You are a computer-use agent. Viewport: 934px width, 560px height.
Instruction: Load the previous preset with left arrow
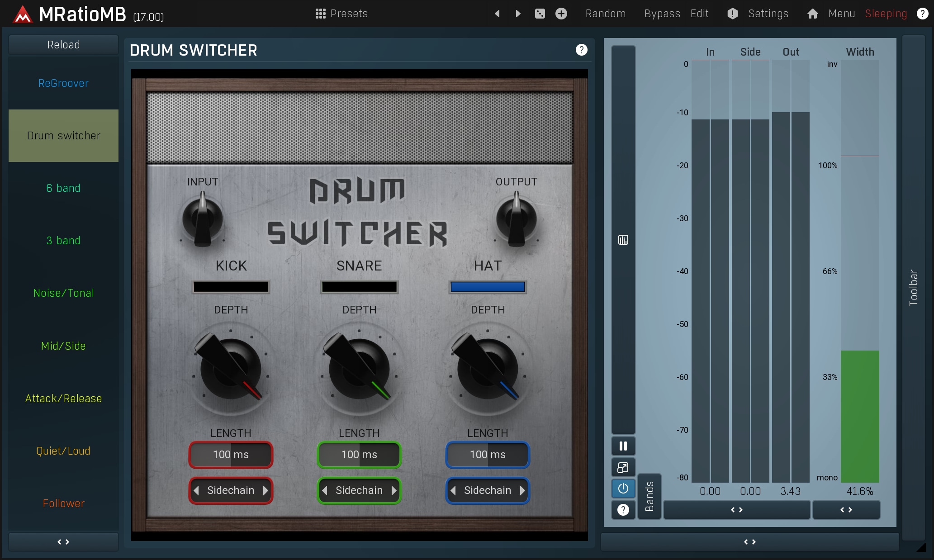[497, 14]
